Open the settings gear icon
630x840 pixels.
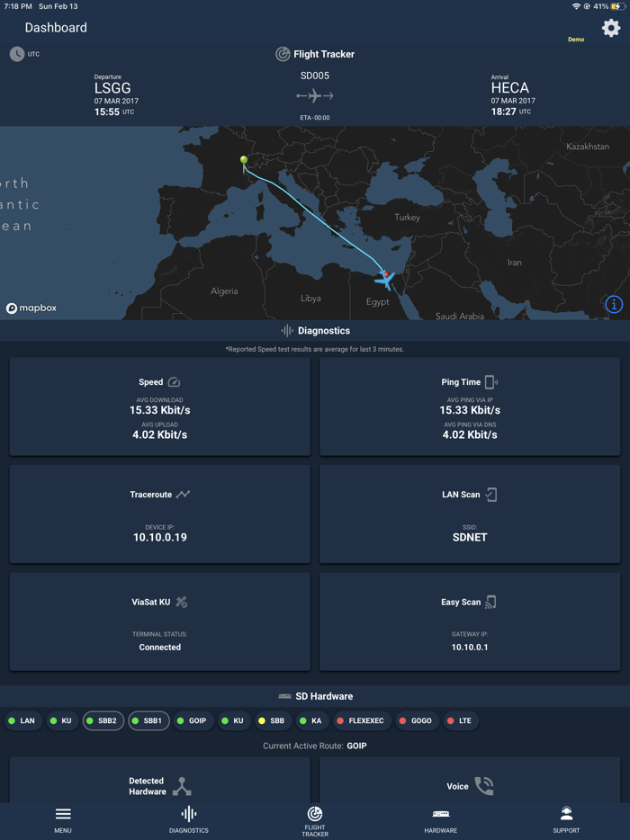[x=611, y=28]
